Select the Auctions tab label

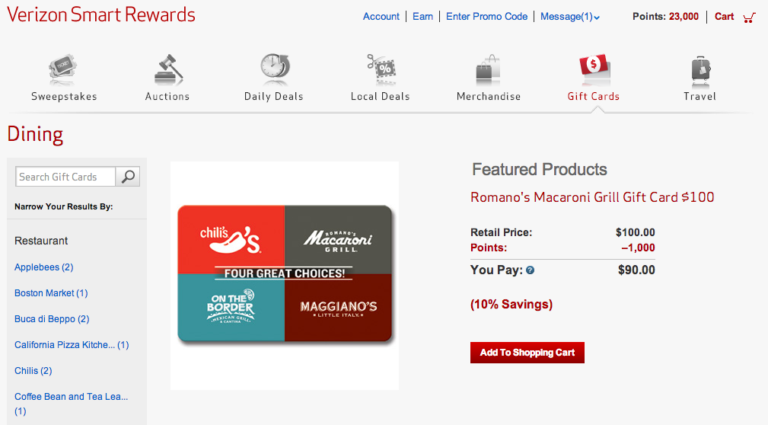(167, 96)
